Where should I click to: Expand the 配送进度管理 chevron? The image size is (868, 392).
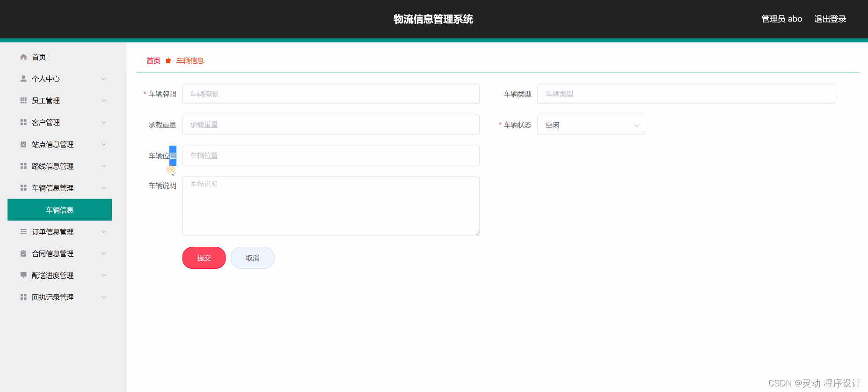pos(104,275)
